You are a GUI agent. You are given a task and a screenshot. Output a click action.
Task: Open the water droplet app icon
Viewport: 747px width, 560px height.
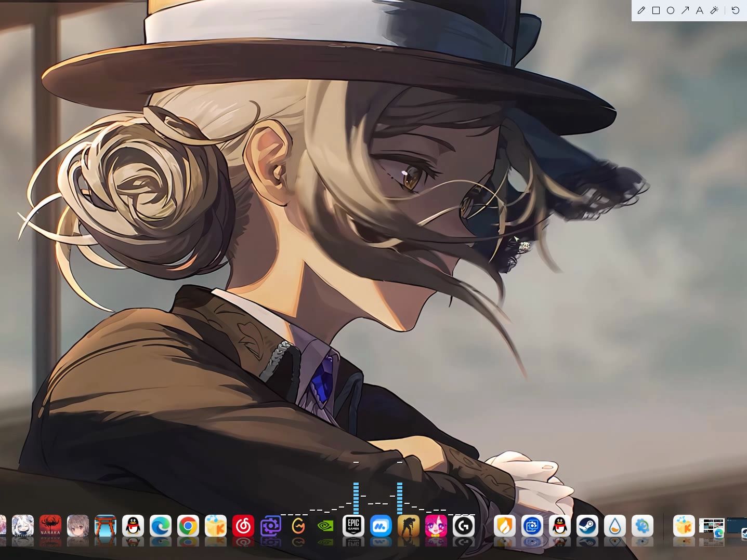click(614, 526)
